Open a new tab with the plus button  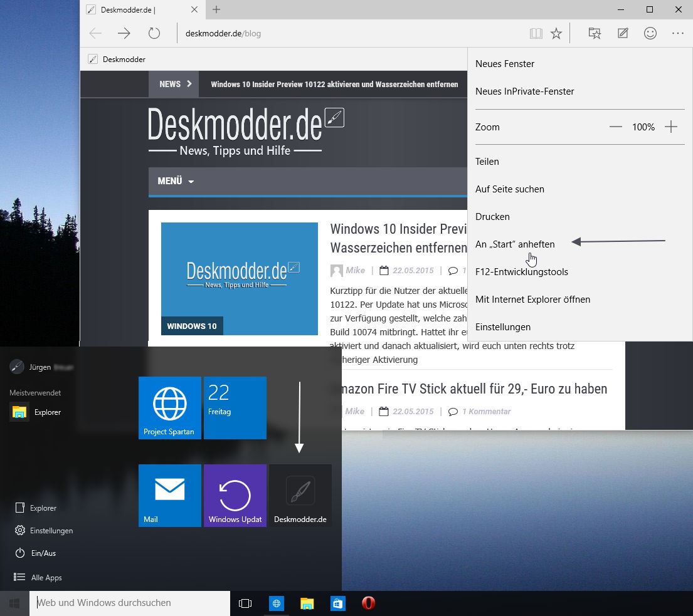click(216, 9)
